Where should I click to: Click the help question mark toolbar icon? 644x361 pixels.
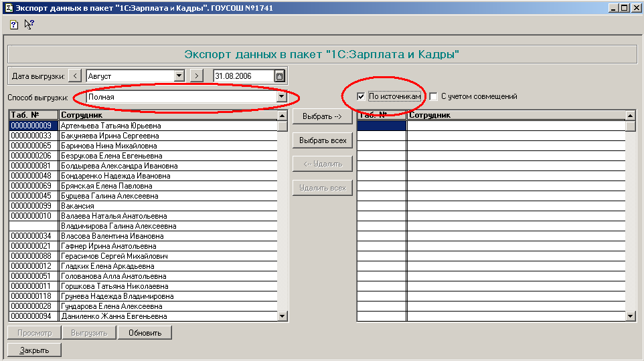click(13, 25)
